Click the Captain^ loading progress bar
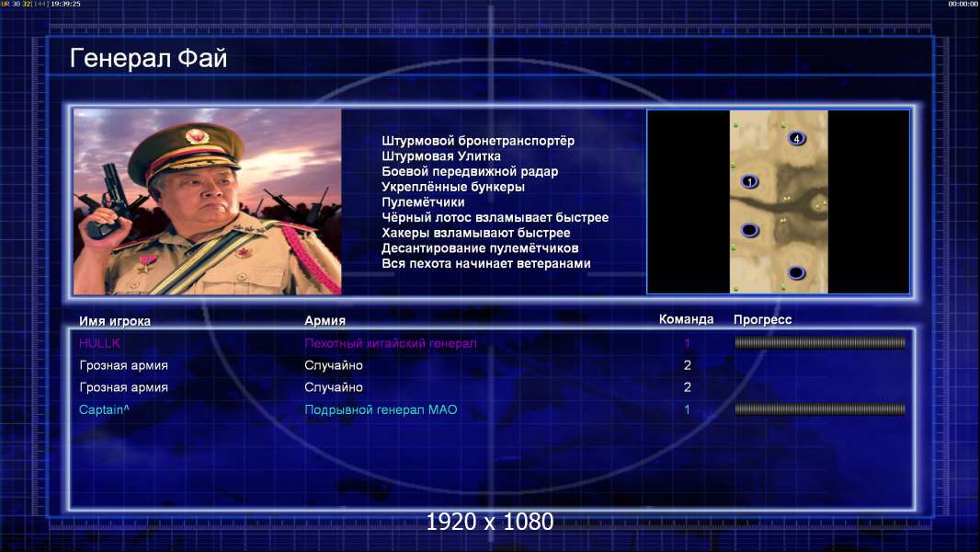 [x=820, y=409]
